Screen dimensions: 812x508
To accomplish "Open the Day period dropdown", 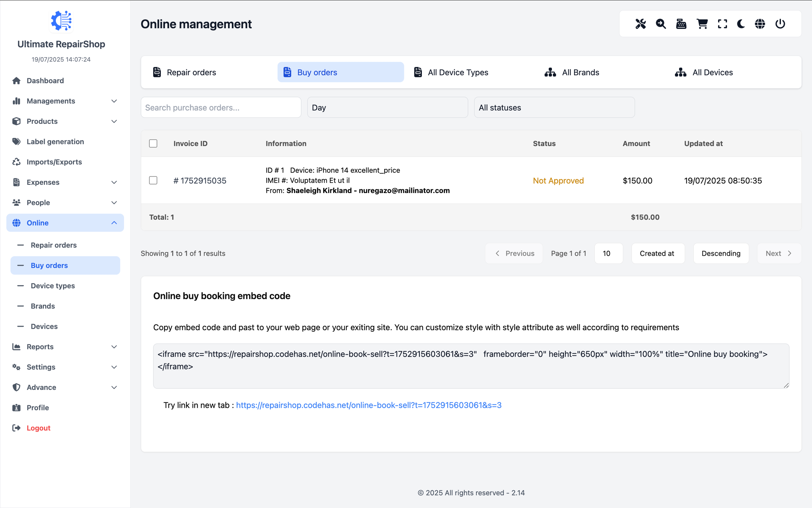I will (x=387, y=108).
